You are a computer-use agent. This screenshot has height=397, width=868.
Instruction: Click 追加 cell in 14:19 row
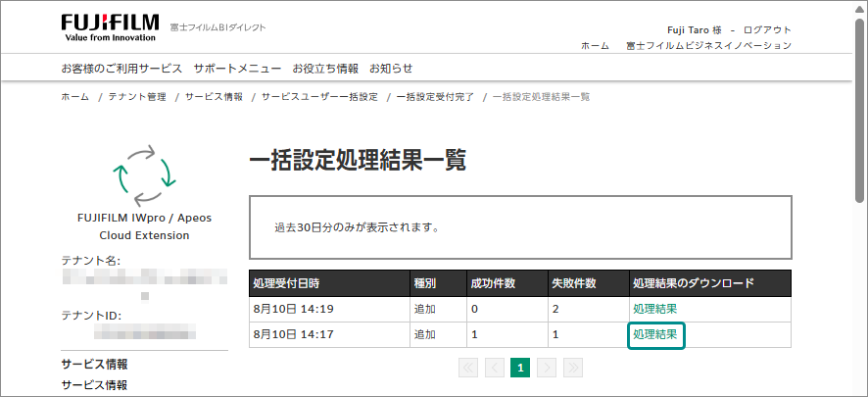(438, 309)
